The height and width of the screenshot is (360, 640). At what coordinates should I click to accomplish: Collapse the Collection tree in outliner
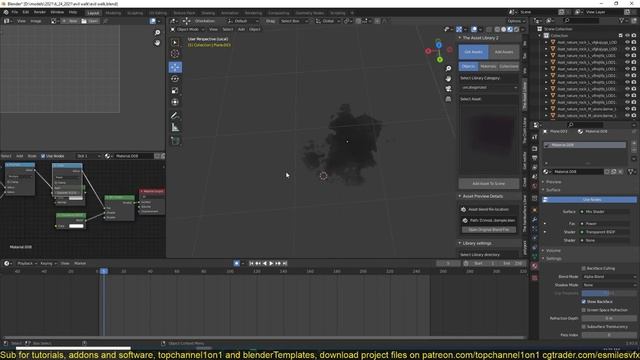(540, 36)
